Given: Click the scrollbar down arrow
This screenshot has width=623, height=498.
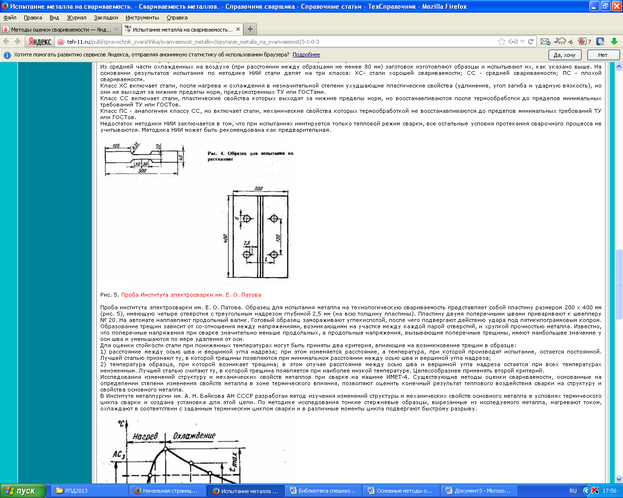Looking at the screenshot, I should coord(619,480).
